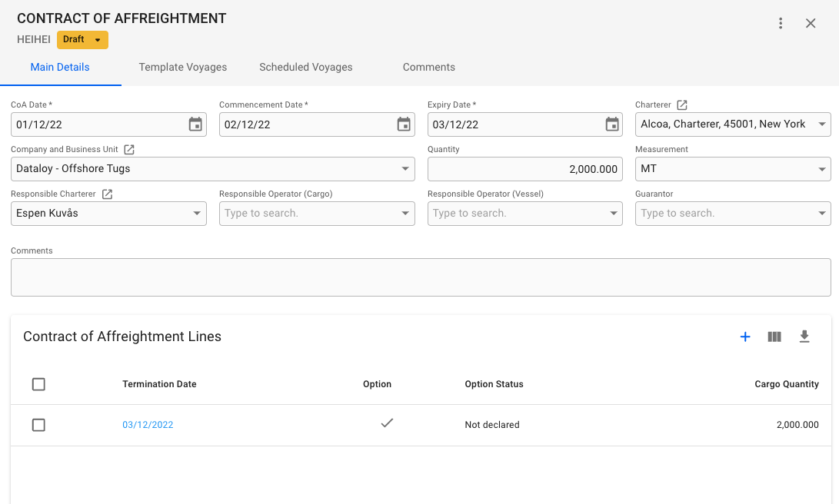This screenshot has height=504, width=839.
Task: Download the Contract of Affreightment Lines
Action: click(x=804, y=337)
